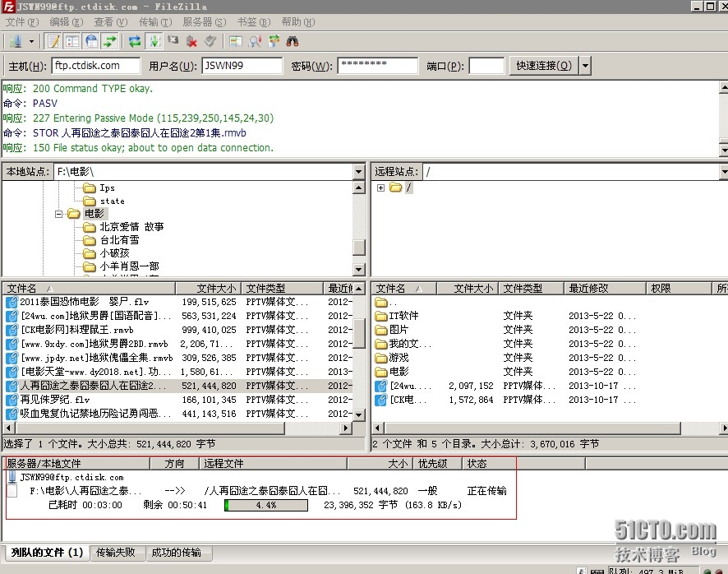Select 吸血鬼复仇记 file icon

[12, 414]
